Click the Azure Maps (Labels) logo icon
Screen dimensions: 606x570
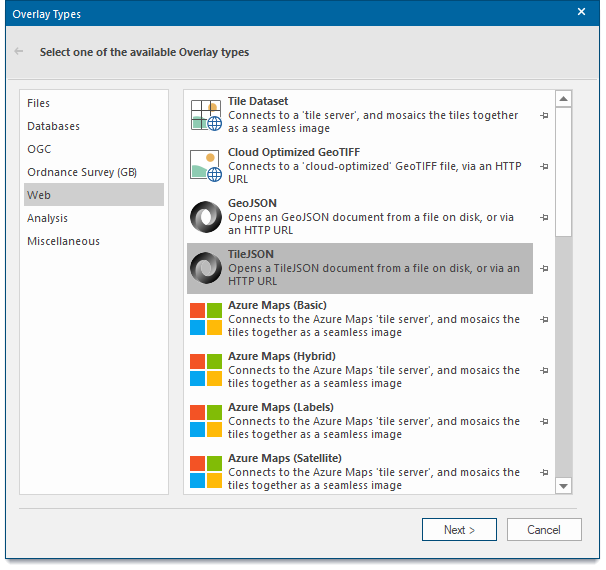[206, 421]
